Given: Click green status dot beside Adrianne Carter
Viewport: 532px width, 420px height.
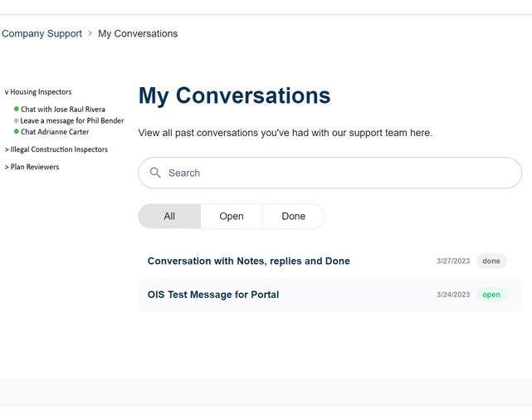Looking at the screenshot, I should (x=16, y=131).
